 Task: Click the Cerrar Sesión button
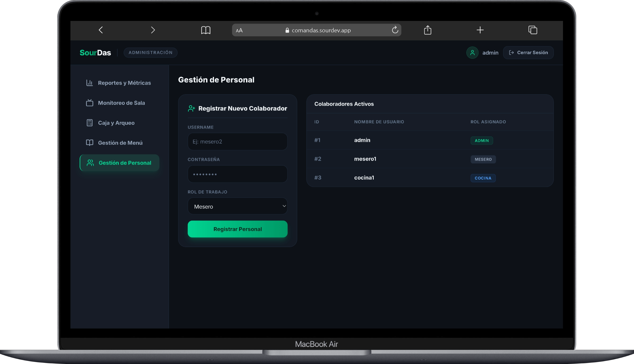point(528,52)
